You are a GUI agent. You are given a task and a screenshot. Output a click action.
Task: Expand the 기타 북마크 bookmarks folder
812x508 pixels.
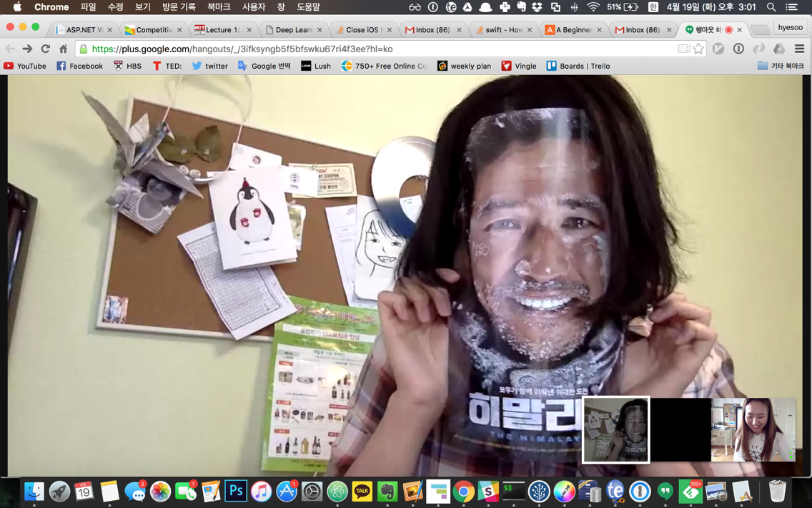(x=781, y=66)
